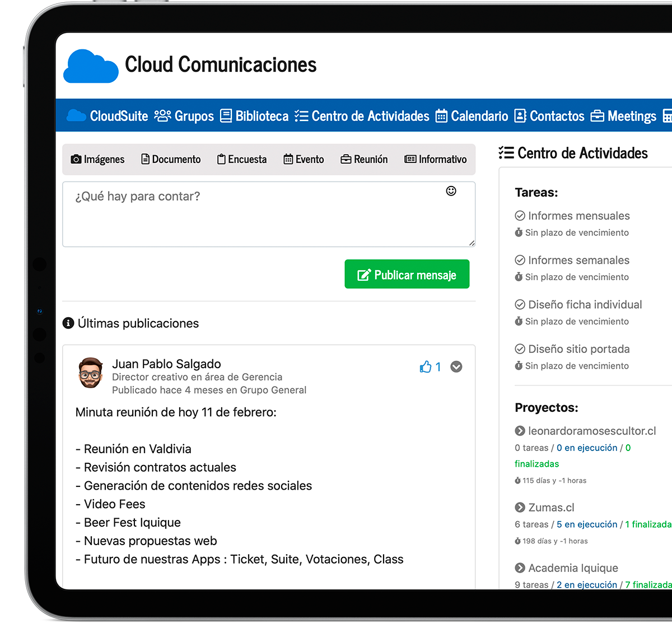Open the emoji picker smiley icon

coord(451,191)
